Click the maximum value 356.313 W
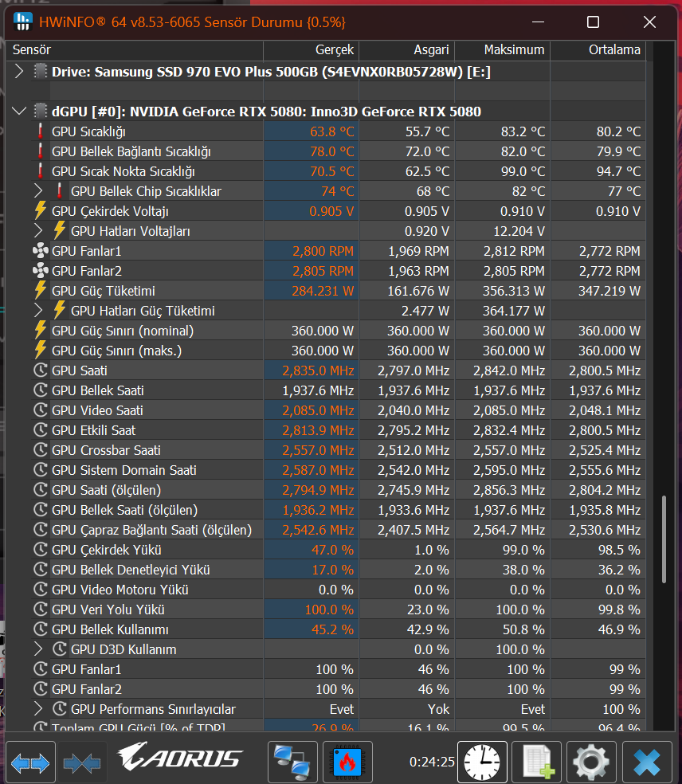Viewport: 682px width, 784px height. 514,291
